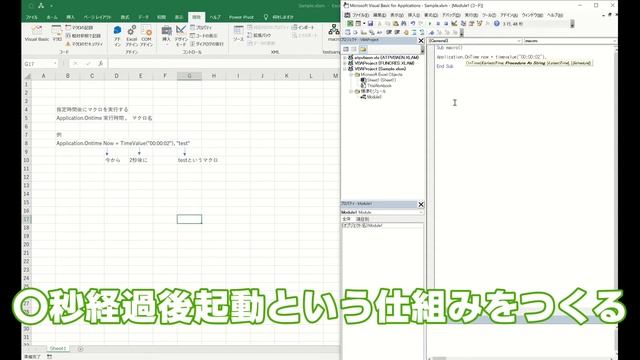Click Toggle Breakpoint hand icon in Edit toolbar
This screenshot has width=640, height=360.
coord(406,32)
